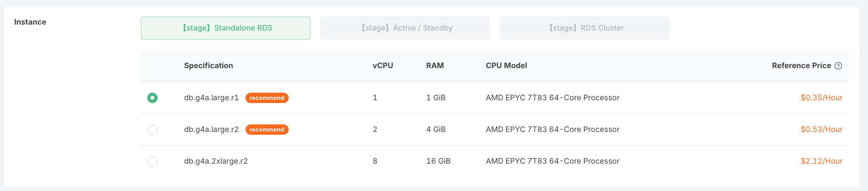
Task: Switch to the RDS Cluster tab
Action: 585,28
